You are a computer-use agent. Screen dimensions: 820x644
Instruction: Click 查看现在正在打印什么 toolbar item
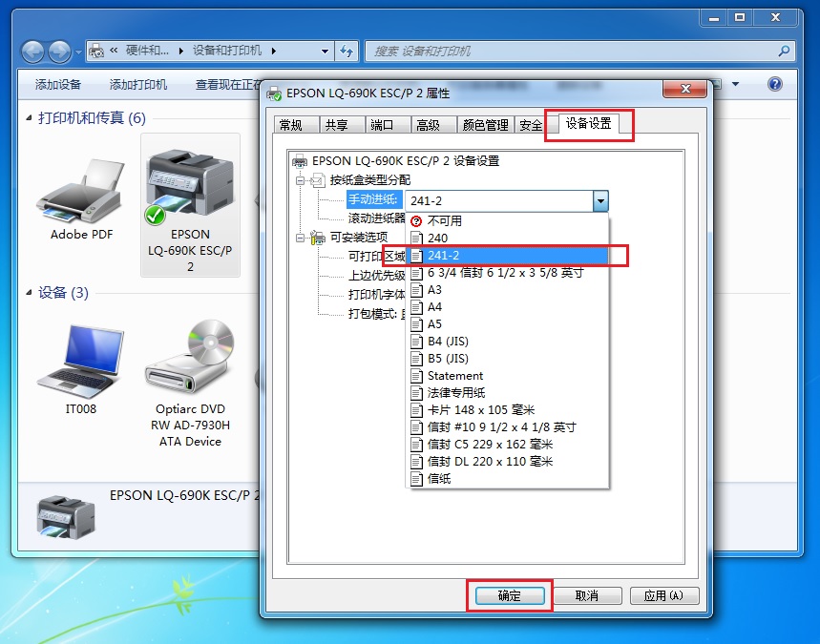[228, 85]
